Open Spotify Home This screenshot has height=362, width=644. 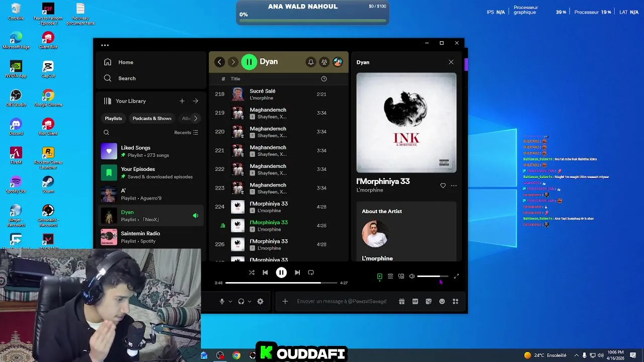(x=119, y=62)
